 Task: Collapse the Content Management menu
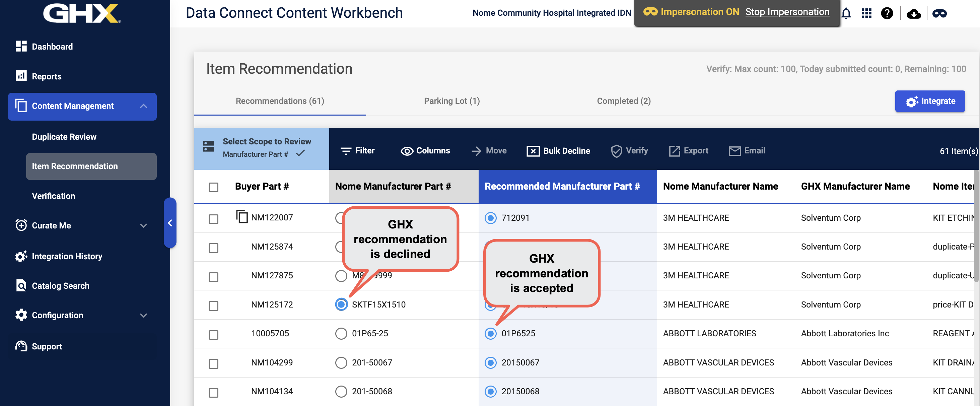coord(143,106)
